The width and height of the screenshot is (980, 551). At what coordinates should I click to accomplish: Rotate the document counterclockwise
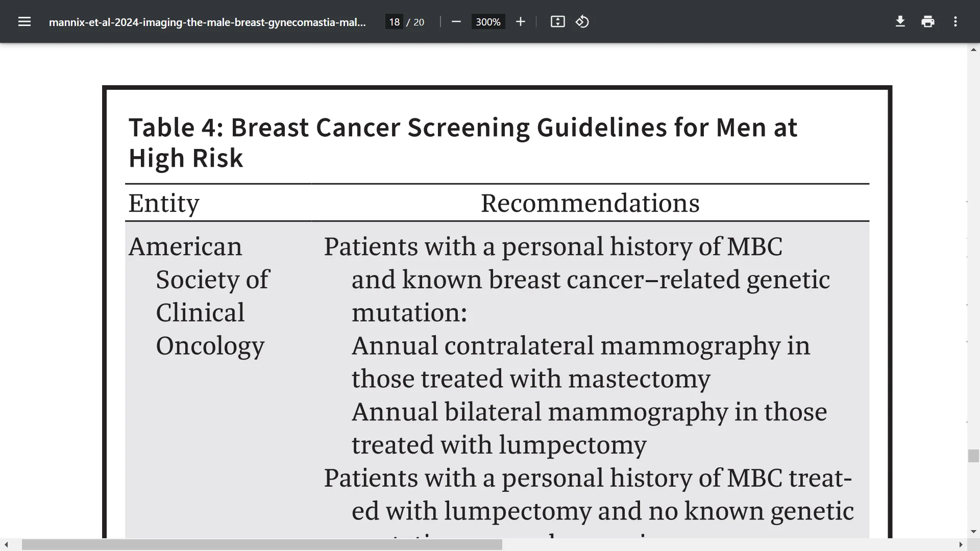coord(582,21)
